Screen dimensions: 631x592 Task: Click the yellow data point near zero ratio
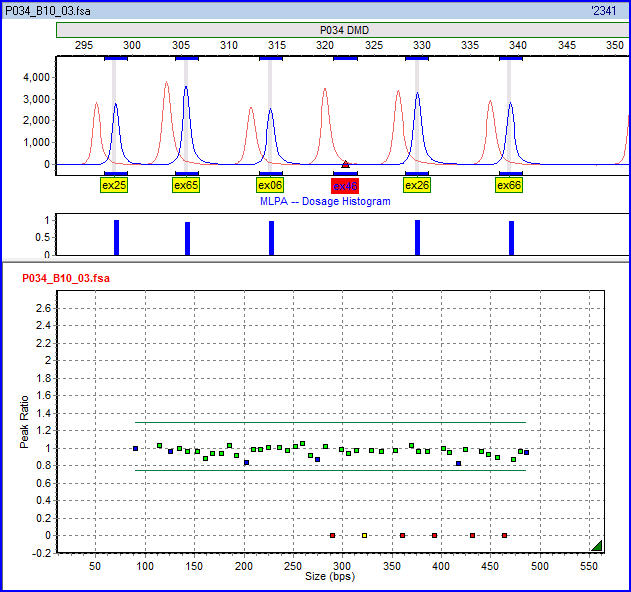[x=364, y=535]
